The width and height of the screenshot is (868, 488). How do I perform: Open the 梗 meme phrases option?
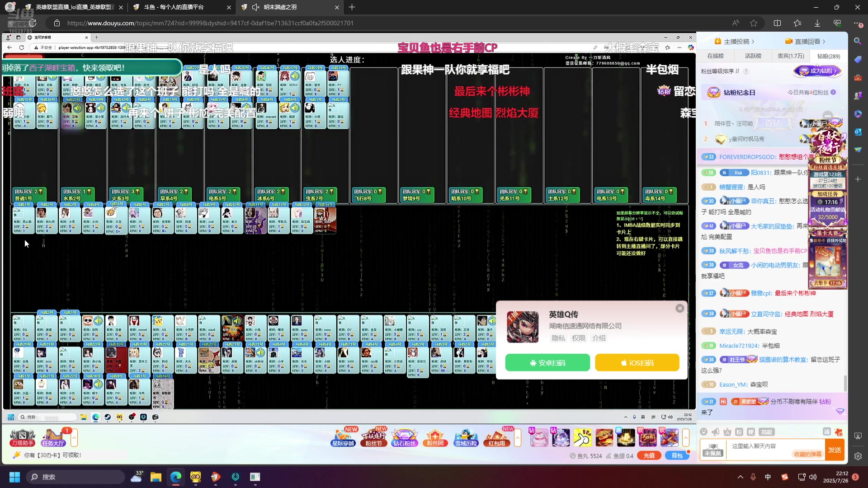[x=750, y=432]
